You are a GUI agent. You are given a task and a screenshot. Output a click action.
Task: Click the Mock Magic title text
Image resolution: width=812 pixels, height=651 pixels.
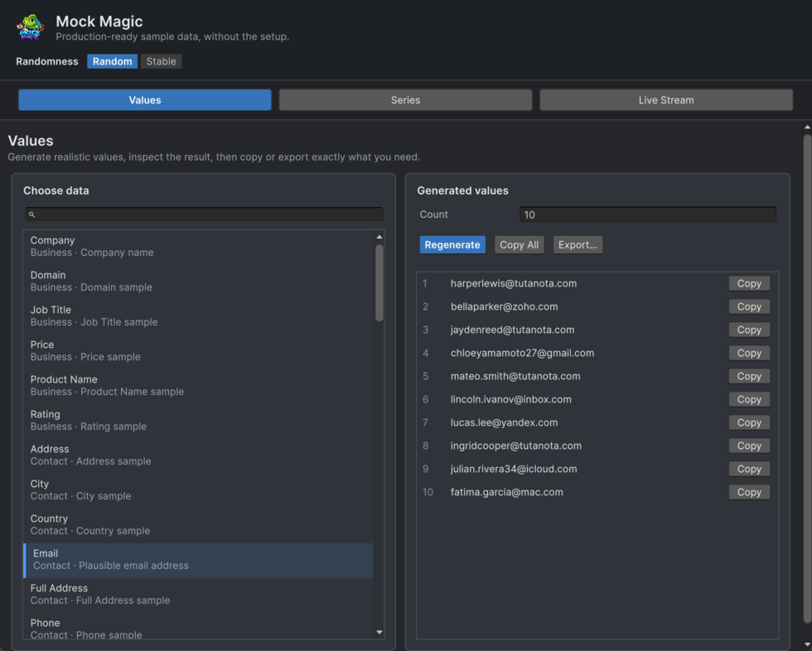tap(99, 22)
